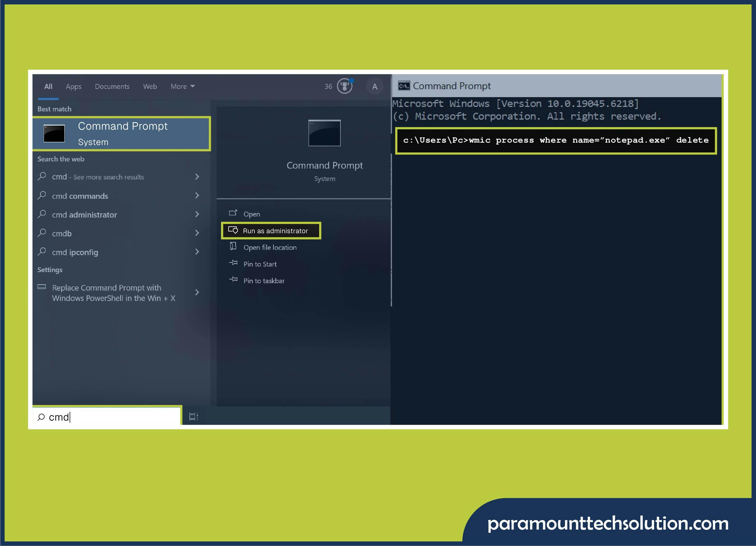This screenshot has height=546, width=756.
Task: Click Command Prompt window title bar icon
Action: pyautogui.click(x=404, y=86)
